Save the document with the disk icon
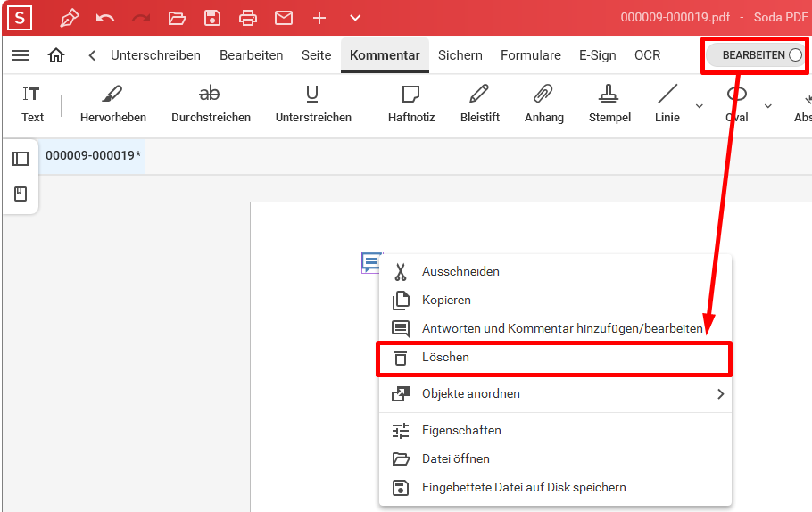This screenshot has height=512, width=812. (x=212, y=18)
